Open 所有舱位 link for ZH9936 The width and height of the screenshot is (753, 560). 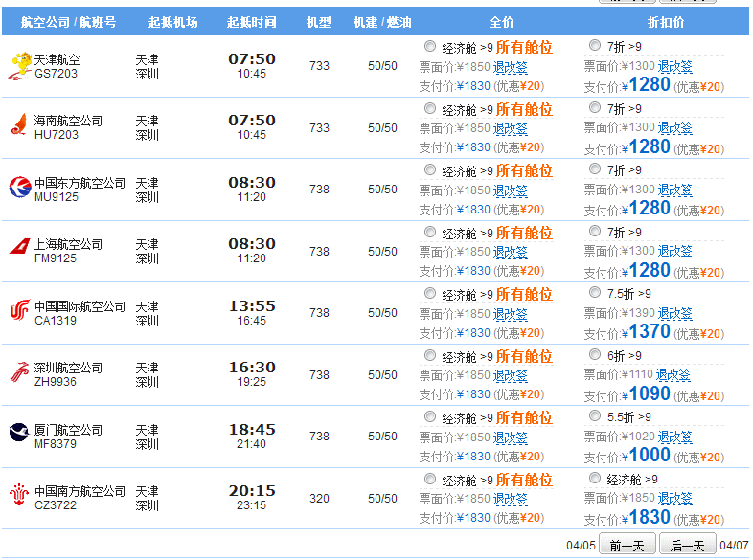[x=524, y=356]
